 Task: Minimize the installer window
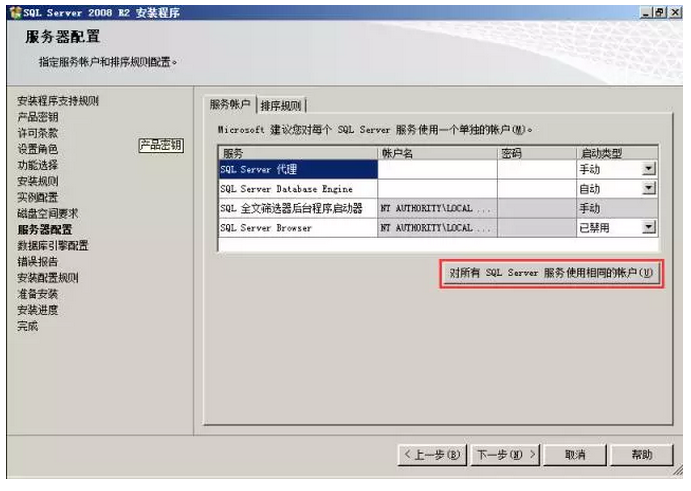646,12
